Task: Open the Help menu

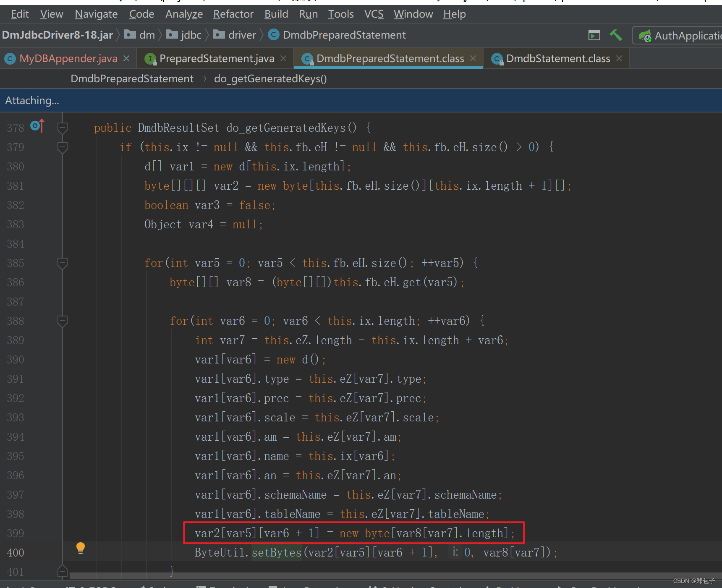Action: pos(454,14)
